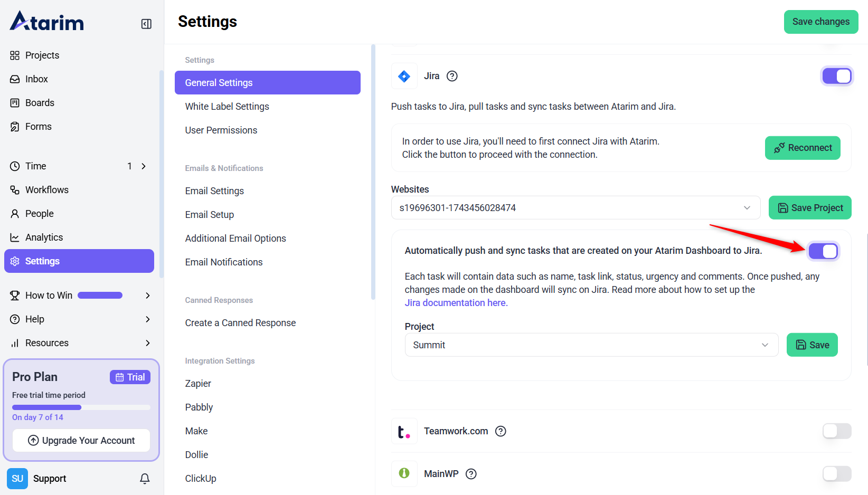Click the free trial progress bar
868x495 pixels.
tap(81, 407)
